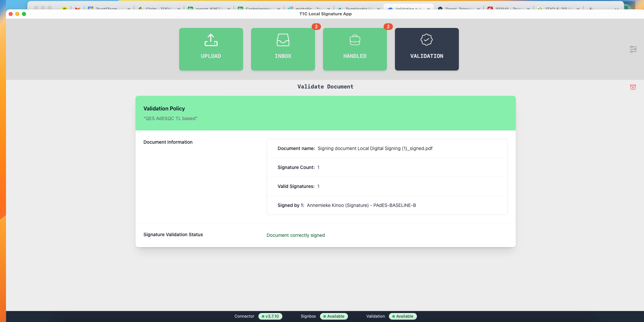Click the "Document correctly signed" status text
The width and height of the screenshot is (644, 322).
click(x=296, y=235)
